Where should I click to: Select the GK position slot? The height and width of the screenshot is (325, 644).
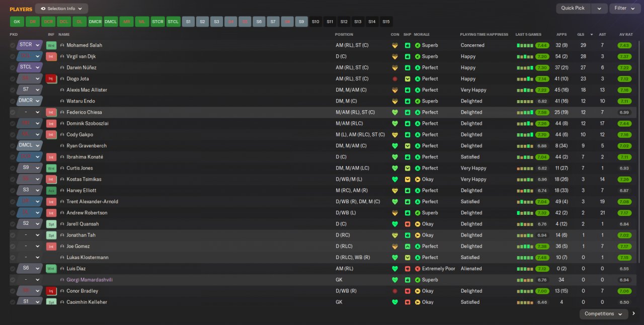tap(17, 22)
